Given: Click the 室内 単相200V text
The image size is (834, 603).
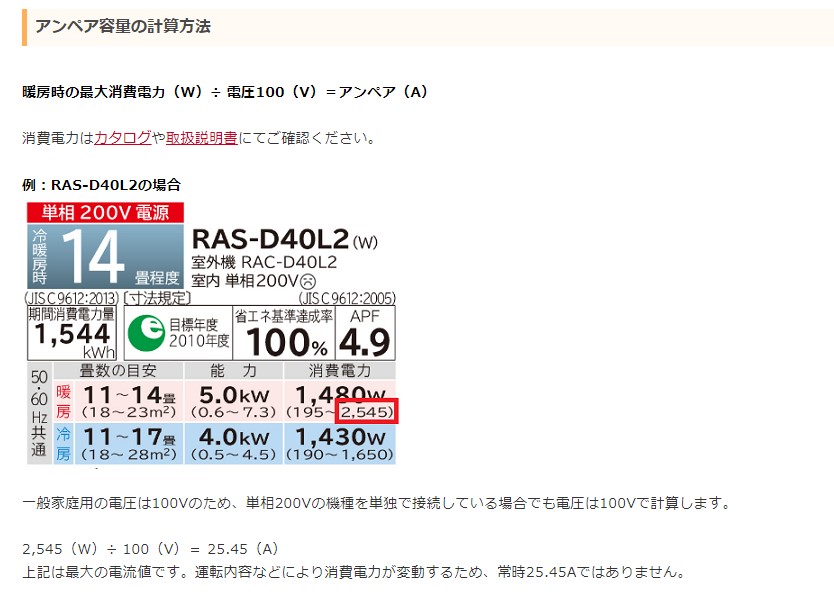Looking at the screenshot, I should tap(254, 280).
